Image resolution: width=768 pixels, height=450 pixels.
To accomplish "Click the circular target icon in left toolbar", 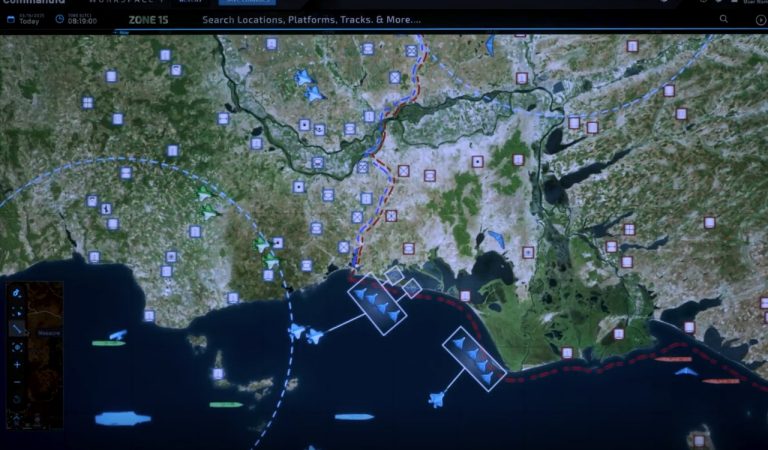I will 18,346.
